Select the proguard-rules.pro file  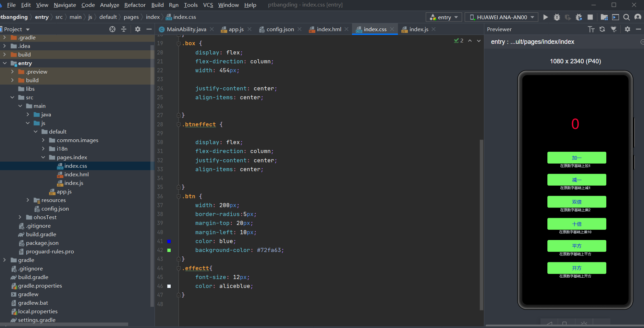point(50,251)
